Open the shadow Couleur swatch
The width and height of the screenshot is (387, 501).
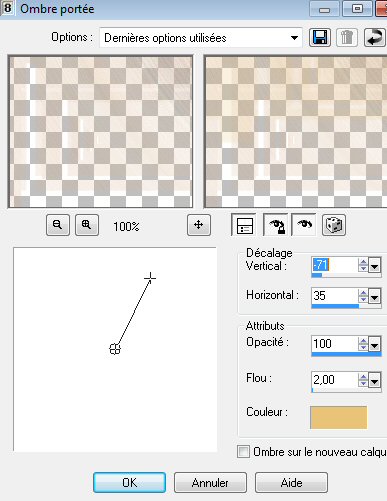(339, 417)
